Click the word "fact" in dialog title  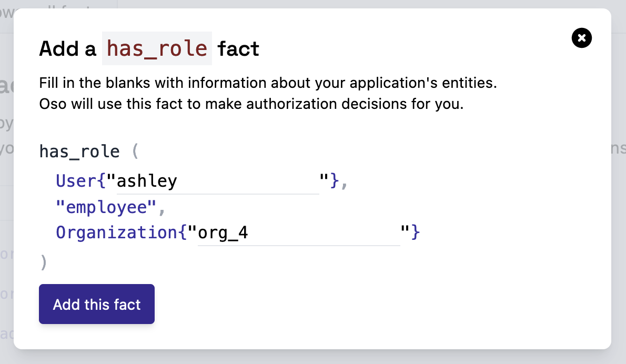click(x=238, y=49)
